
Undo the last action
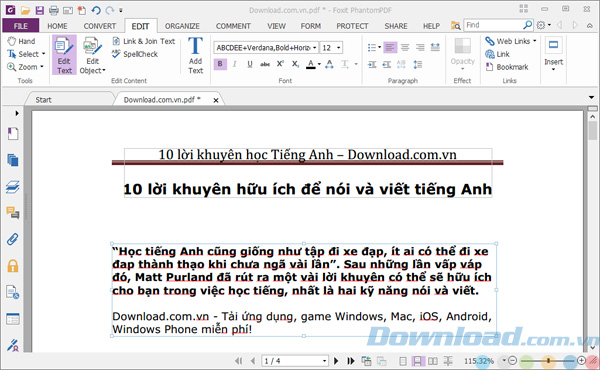click(96, 10)
